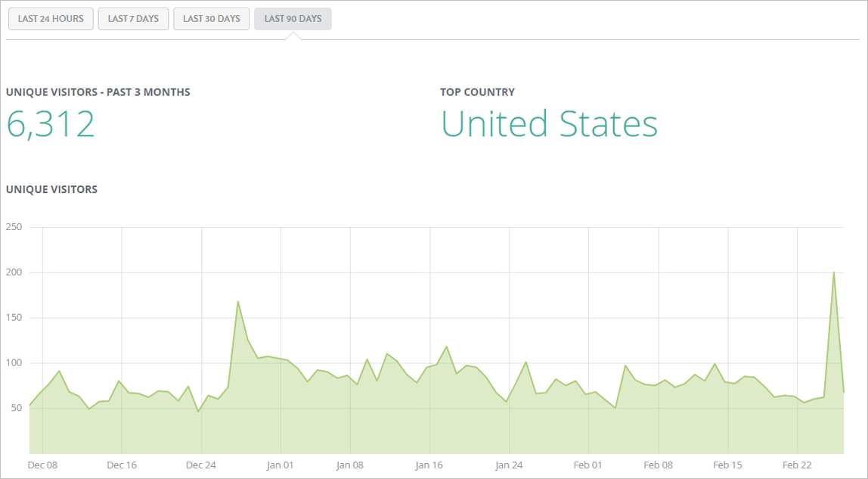Click the Jan 16 axis label

click(x=429, y=465)
